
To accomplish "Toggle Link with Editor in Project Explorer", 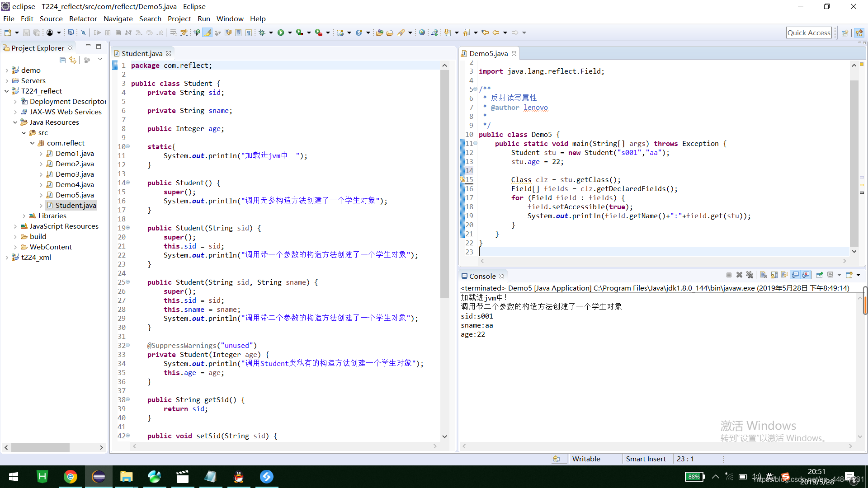I will (73, 60).
